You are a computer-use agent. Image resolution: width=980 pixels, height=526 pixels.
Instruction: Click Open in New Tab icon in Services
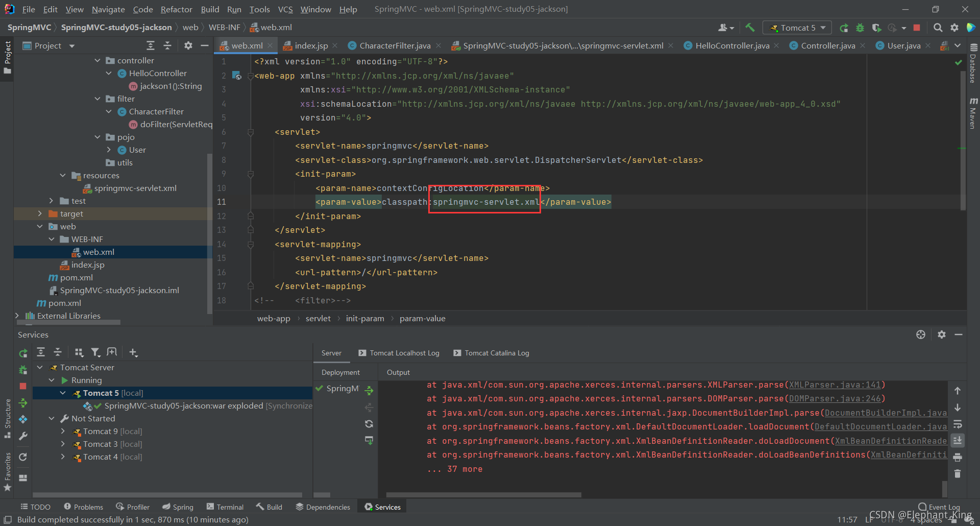tap(112, 352)
